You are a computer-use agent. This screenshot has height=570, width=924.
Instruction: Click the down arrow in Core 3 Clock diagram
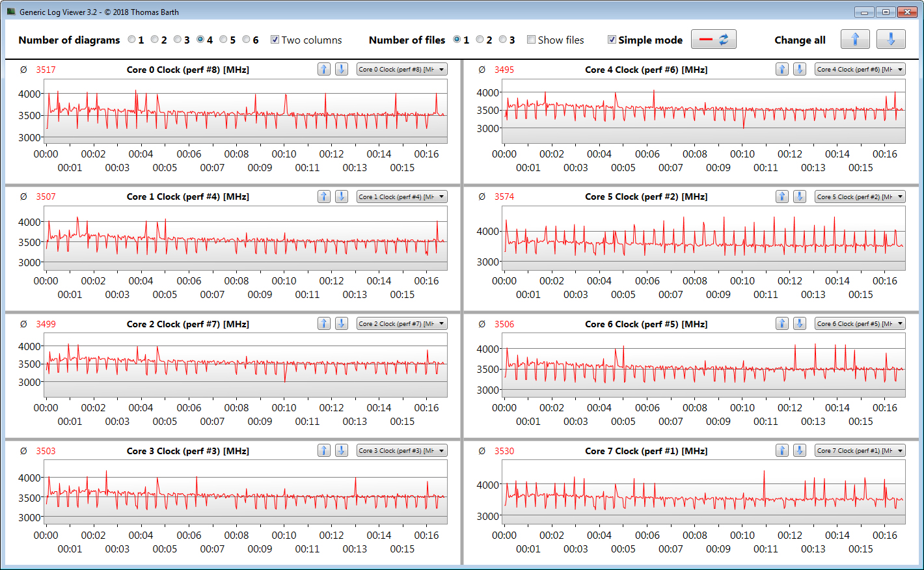[x=342, y=450]
